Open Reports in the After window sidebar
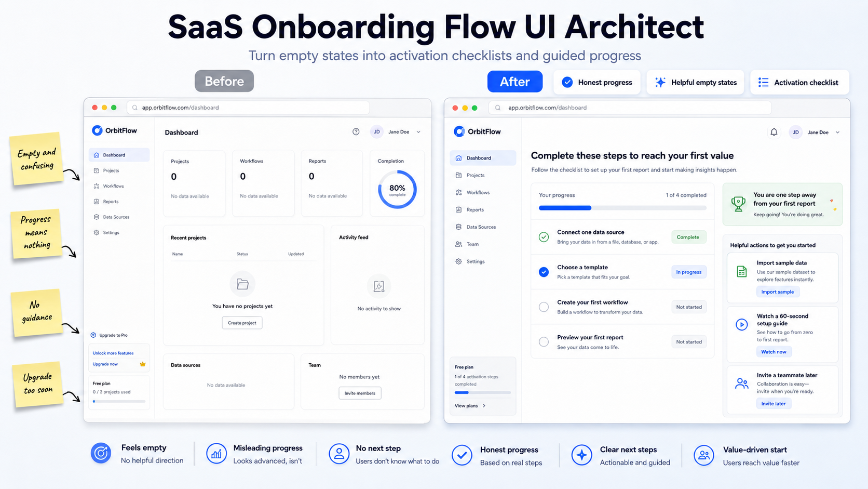Image resolution: width=868 pixels, height=489 pixels. coord(483,210)
